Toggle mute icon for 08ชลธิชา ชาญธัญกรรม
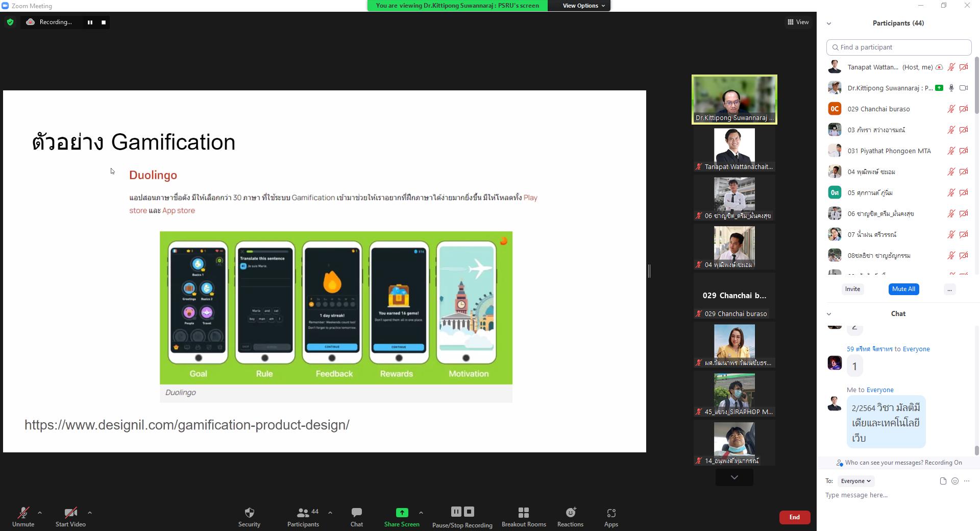The image size is (980, 531). (x=951, y=256)
